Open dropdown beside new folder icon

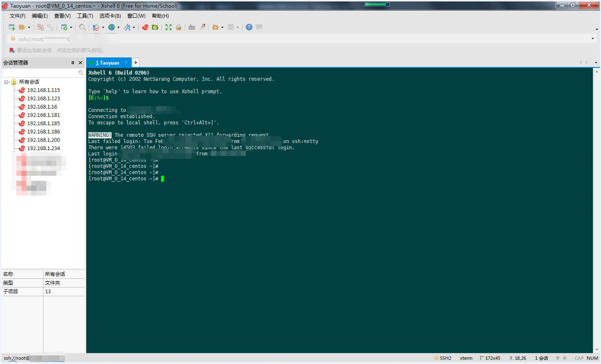coord(222,28)
